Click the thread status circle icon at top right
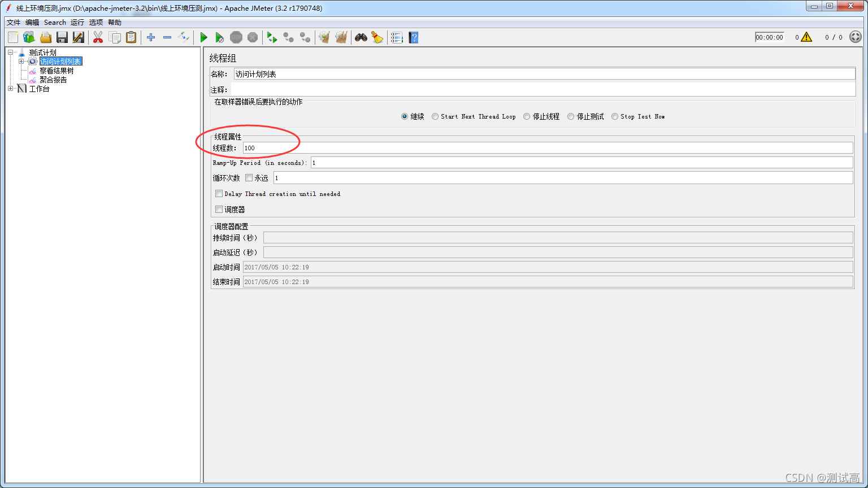This screenshot has width=868, height=488. (x=856, y=37)
